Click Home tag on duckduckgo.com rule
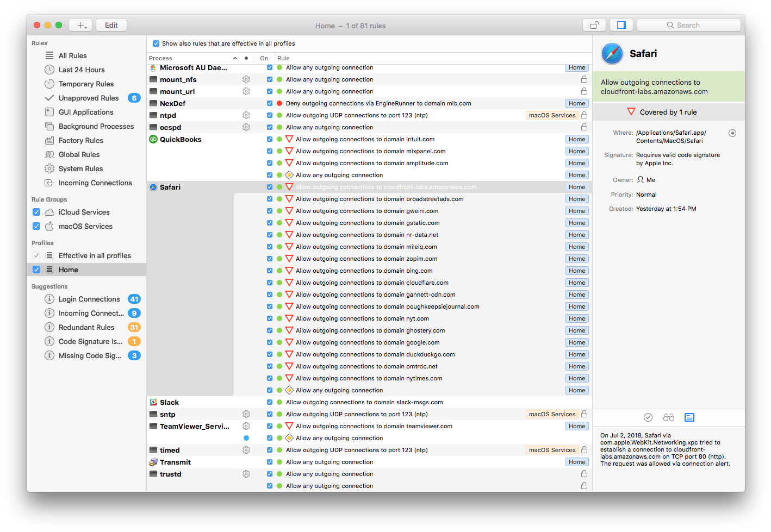 (x=577, y=354)
